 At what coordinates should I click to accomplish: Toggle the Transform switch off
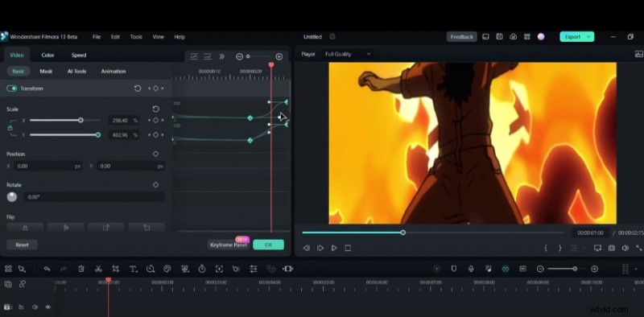[11, 89]
